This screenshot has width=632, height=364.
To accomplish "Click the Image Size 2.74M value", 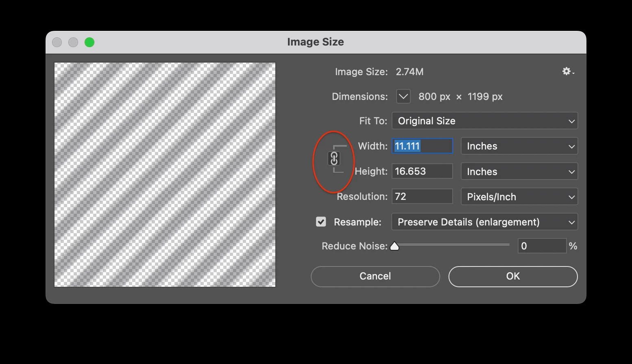I will click(410, 72).
